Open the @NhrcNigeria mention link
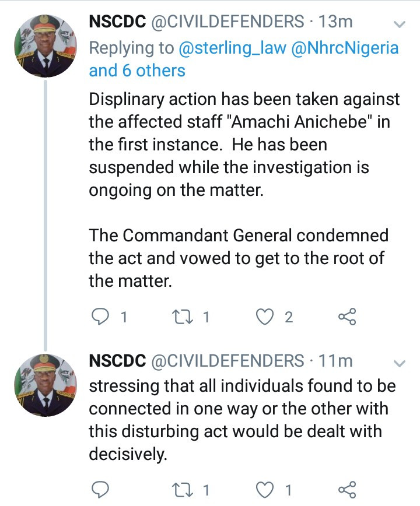Screen dimensions: 420x506 pyautogui.click(x=345, y=48)
